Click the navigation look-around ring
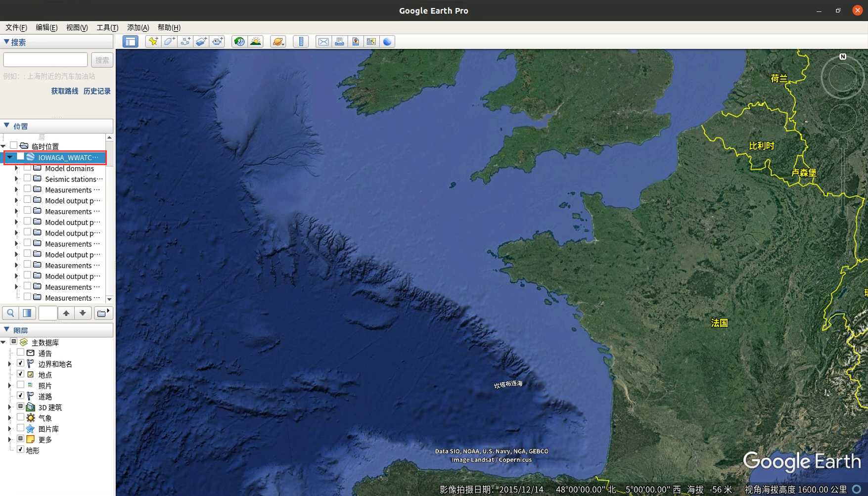 pyautogui.click(x=843, y=78)
